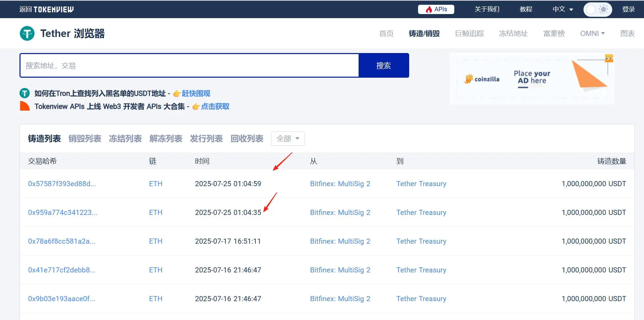The image size is (644, 320).
Task: Switch to 解冻列表 tab
Action: pos(166,139)
